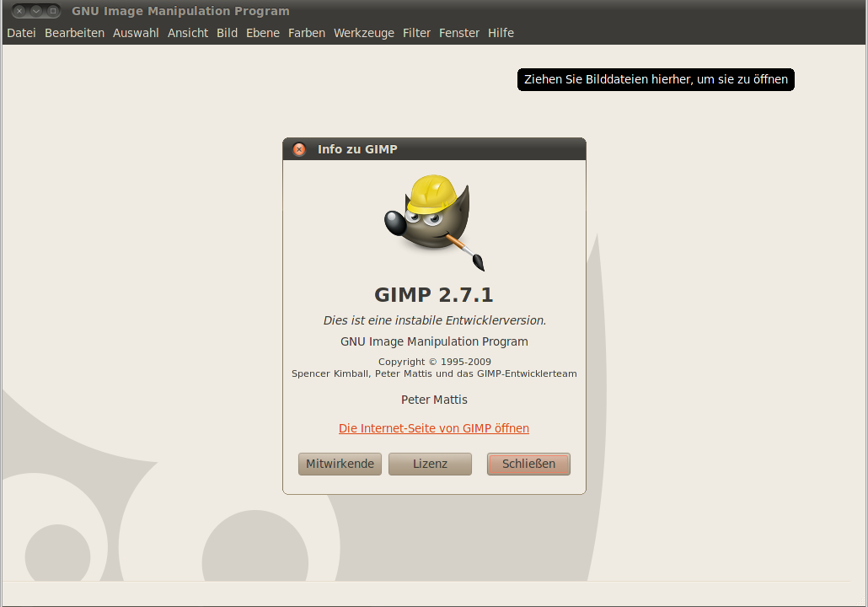The height and width of the screenshot is (607, 868).
Task: Open the Werkzeuge menu
Action: click(x=363, y=33)
